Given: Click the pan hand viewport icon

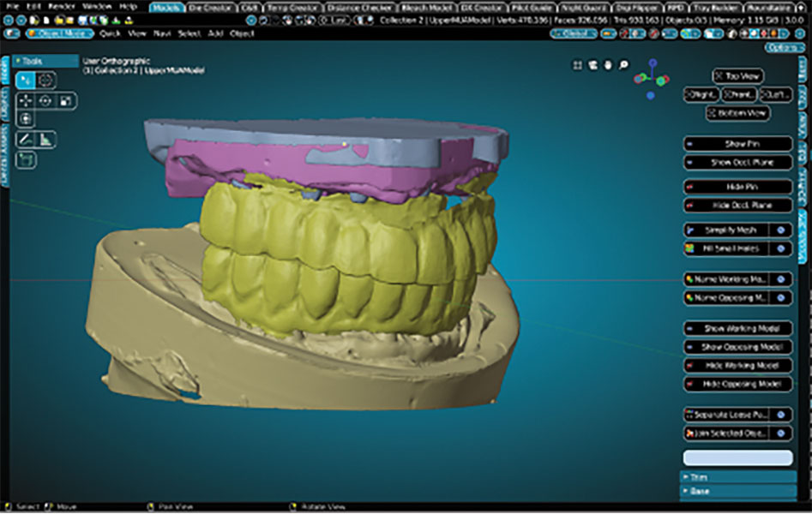Looking at the screenshot, I should click(608, 64).
